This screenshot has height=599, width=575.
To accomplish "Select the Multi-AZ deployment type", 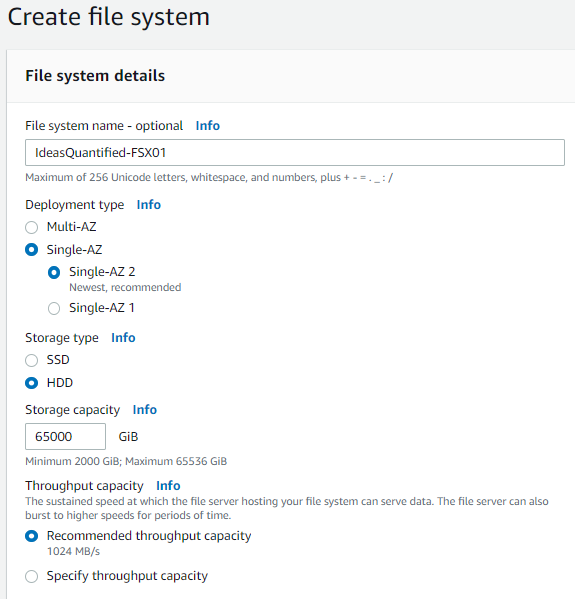I will click(31, 227).
